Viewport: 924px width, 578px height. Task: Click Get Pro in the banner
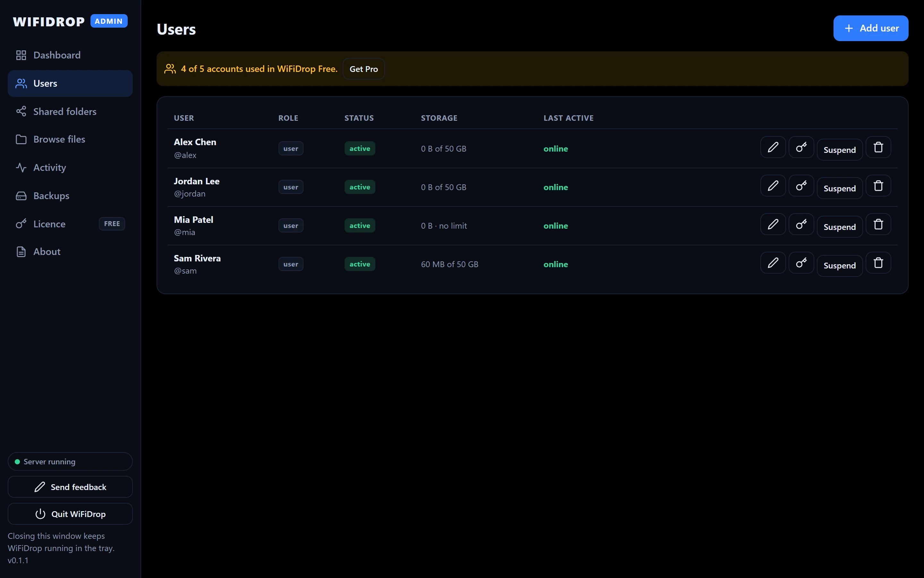click(364, 69)
